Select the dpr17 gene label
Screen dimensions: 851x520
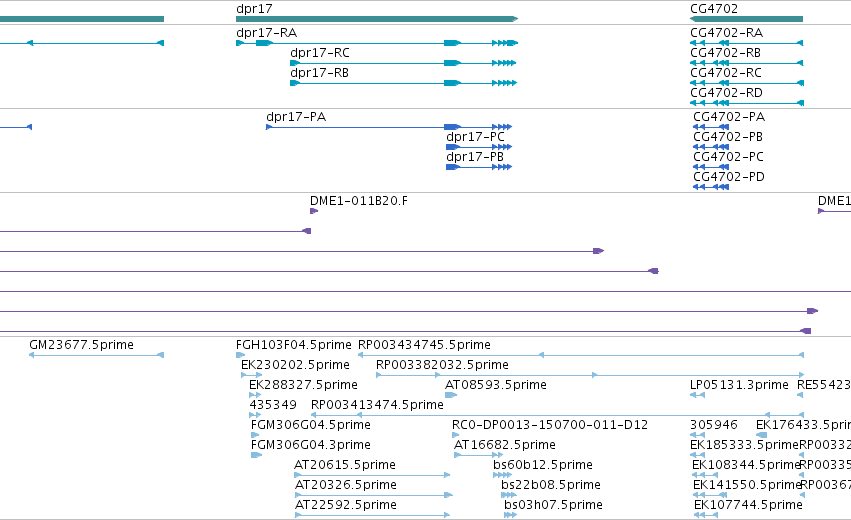[255, 9]
